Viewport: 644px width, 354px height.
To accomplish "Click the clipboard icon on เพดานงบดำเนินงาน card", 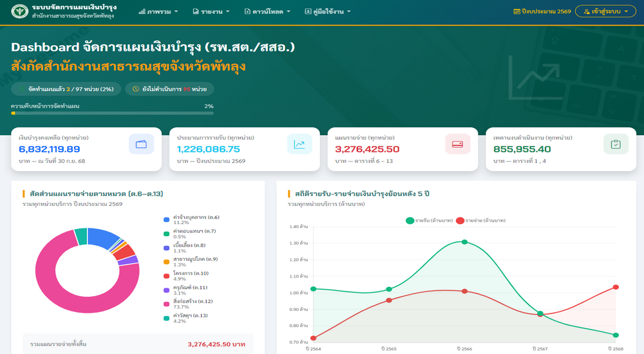I will coord(616,144).
